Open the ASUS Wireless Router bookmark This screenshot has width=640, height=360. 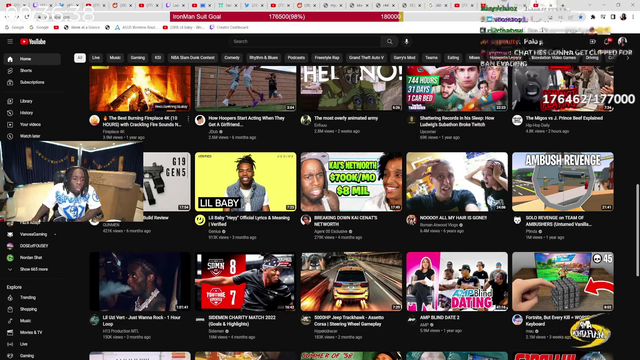(136, 27)
